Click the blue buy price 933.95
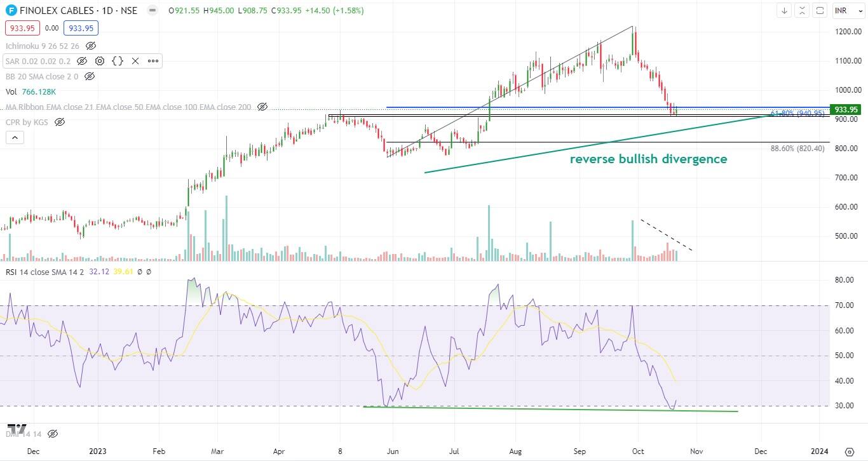This screenshot has width=868, height=461. click(x=81, y=28)
